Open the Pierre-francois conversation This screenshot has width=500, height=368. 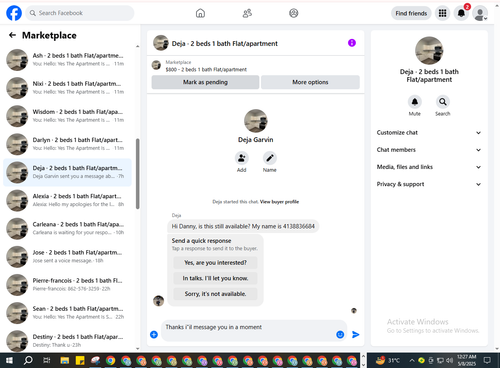point(67,285)
